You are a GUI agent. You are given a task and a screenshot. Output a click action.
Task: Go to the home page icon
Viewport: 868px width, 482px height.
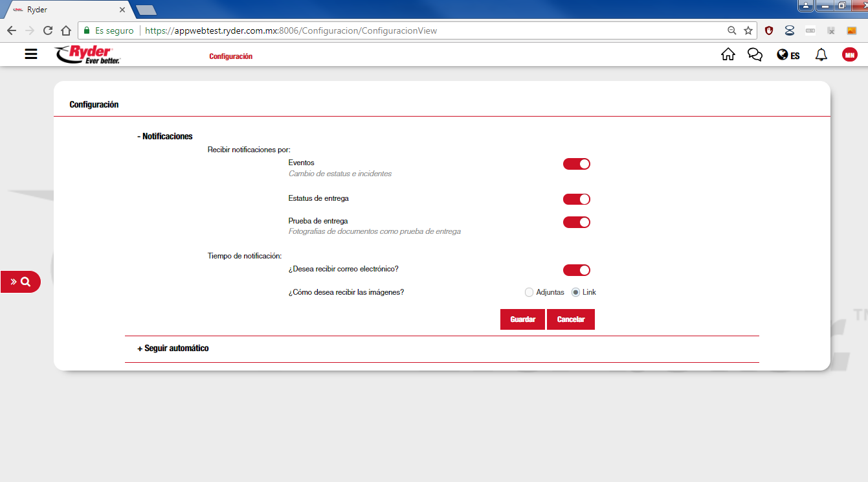tap(728, 54)
